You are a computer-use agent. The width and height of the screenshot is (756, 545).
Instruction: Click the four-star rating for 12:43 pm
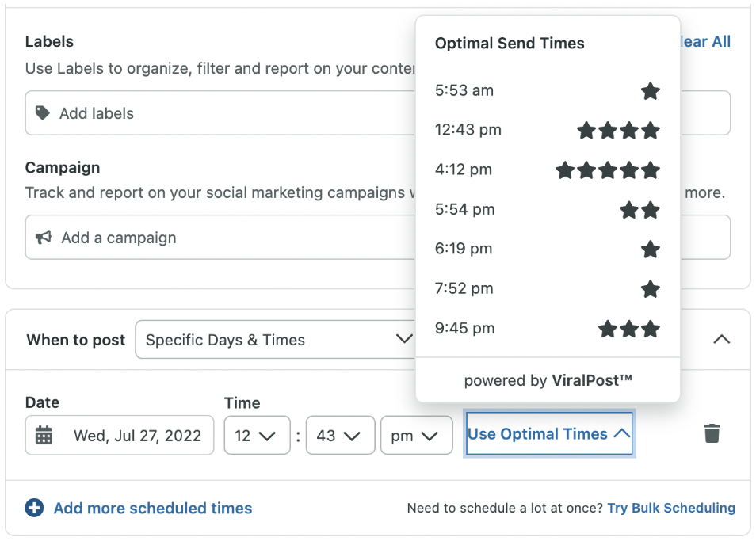(618, 130)
